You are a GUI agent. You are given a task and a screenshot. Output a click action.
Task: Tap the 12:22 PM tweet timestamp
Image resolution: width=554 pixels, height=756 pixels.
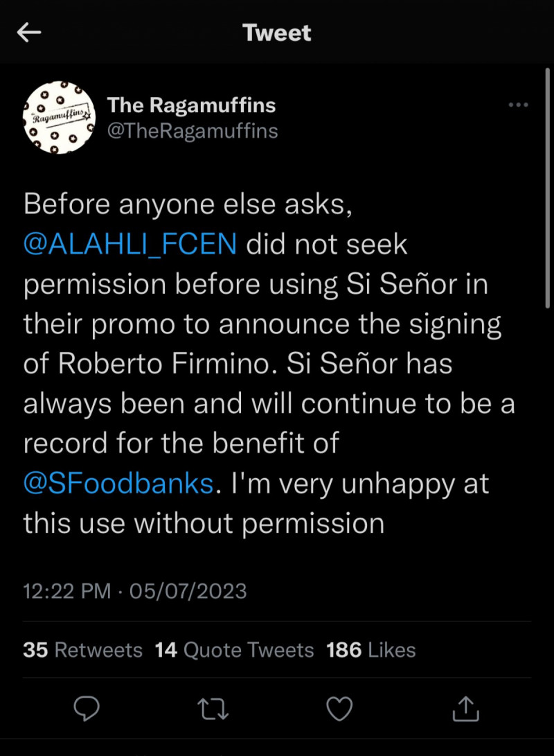(66, 590)
